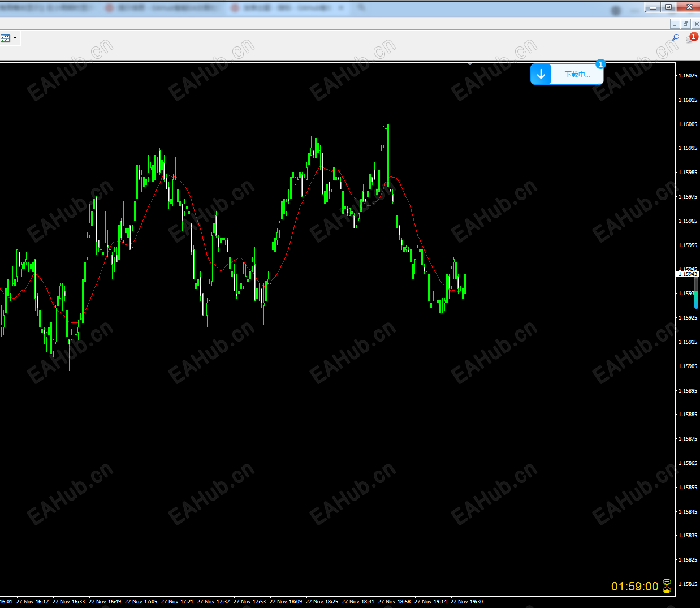Click the 27 Nov 19:30 time label
This screenshot has width=700, height=608.
click(x=466, y=602)
